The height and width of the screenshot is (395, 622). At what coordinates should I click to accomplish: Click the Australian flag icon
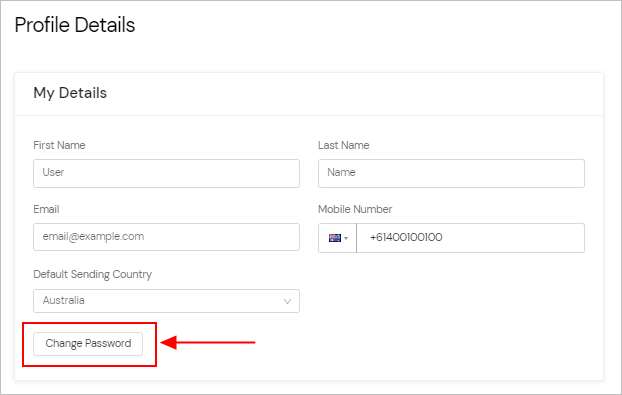click(335, 238)
